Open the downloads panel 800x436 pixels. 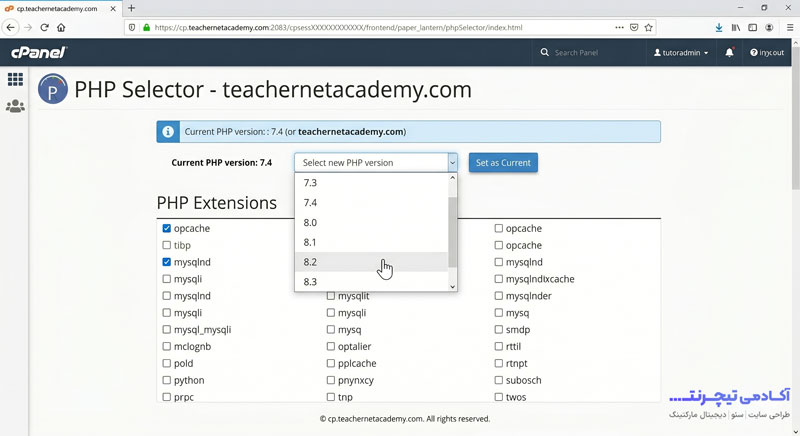tap(719, 28)
